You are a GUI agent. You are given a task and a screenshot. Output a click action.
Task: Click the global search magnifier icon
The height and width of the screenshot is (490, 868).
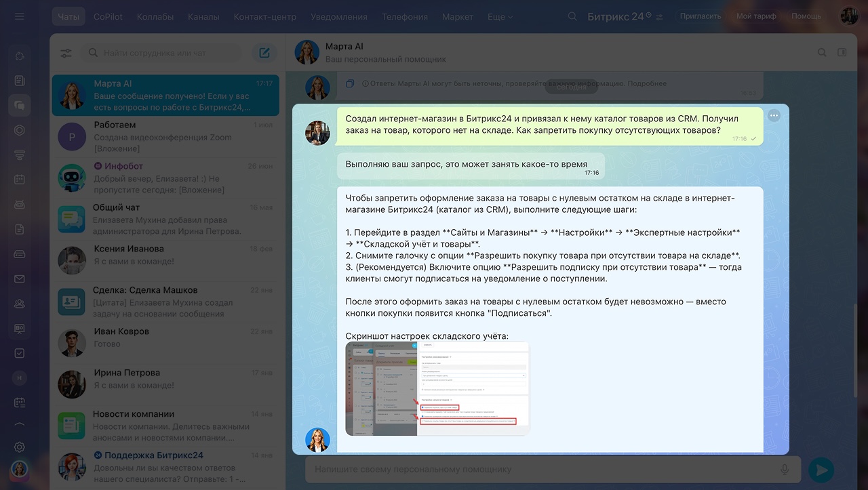[x=572, y=16]
